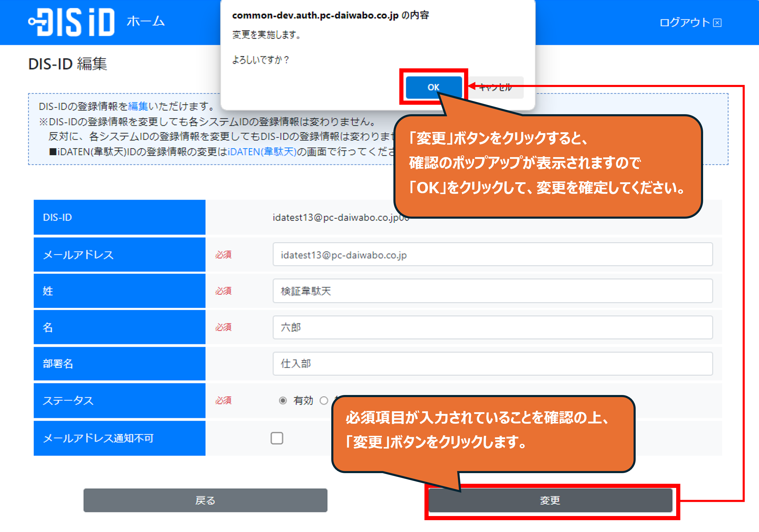Click the DIS-ID 編集 page heading

tap(67, 64)
